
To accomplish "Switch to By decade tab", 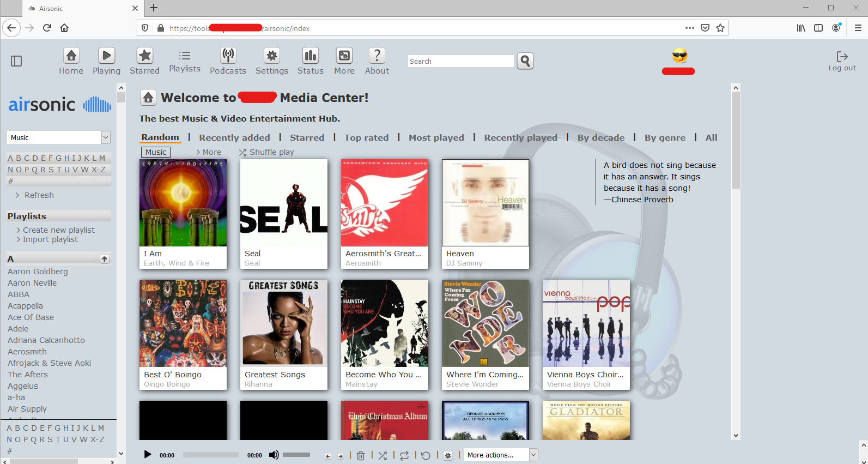I will coord(601,137).
